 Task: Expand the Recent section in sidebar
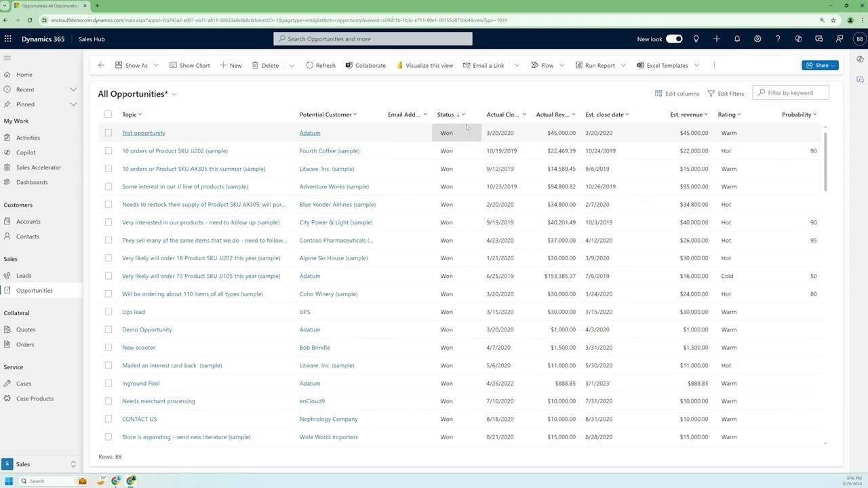pos(73,89)
